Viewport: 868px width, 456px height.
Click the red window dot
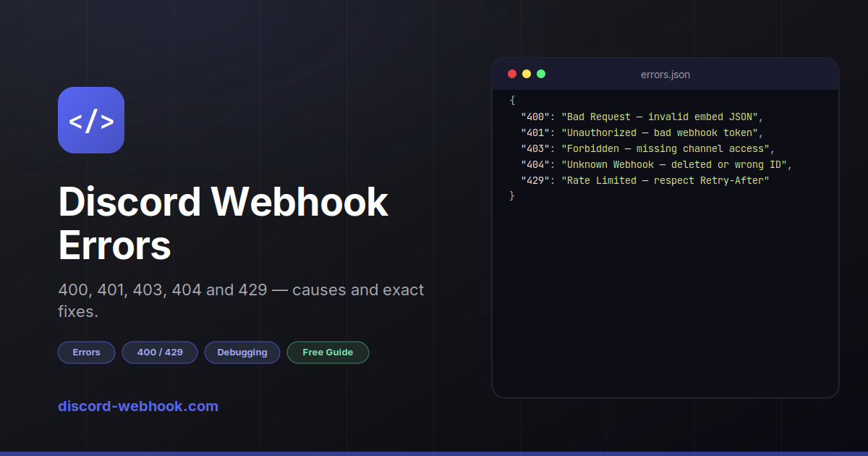[512, 74]
